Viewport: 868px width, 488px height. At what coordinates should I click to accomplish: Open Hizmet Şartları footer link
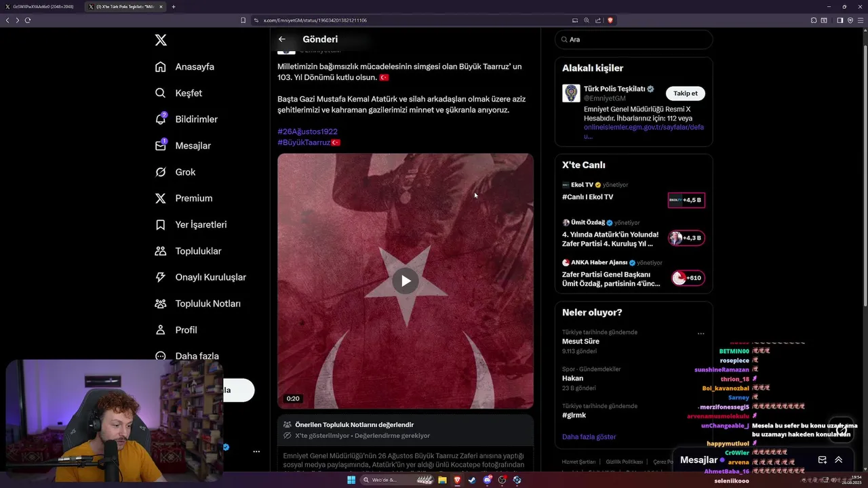(x=578, y=462)
